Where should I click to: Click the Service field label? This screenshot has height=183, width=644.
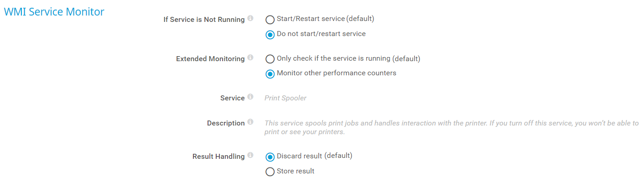[232, 98]
